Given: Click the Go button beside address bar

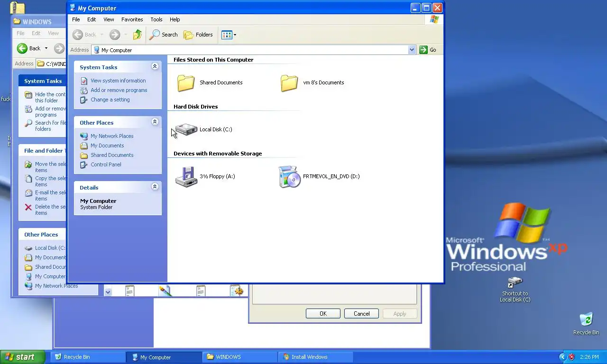Looking at the screenshot, I should coord(428,50).
